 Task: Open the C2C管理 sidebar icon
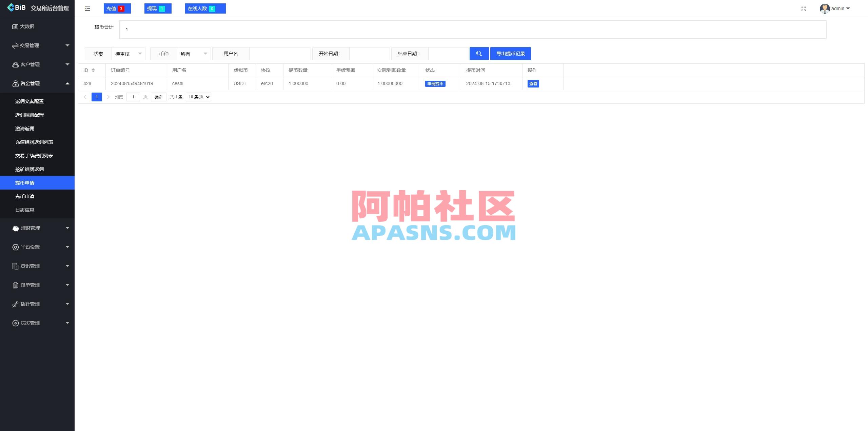[15, 322]
